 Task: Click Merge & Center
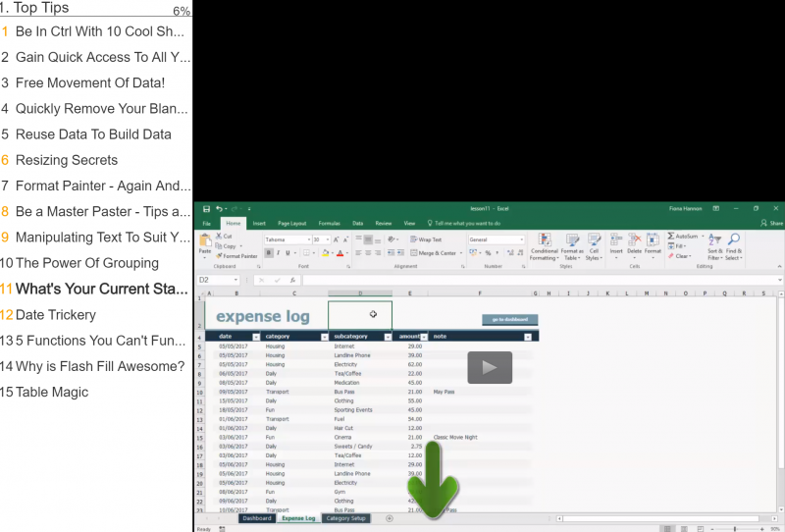pos(434,253)
